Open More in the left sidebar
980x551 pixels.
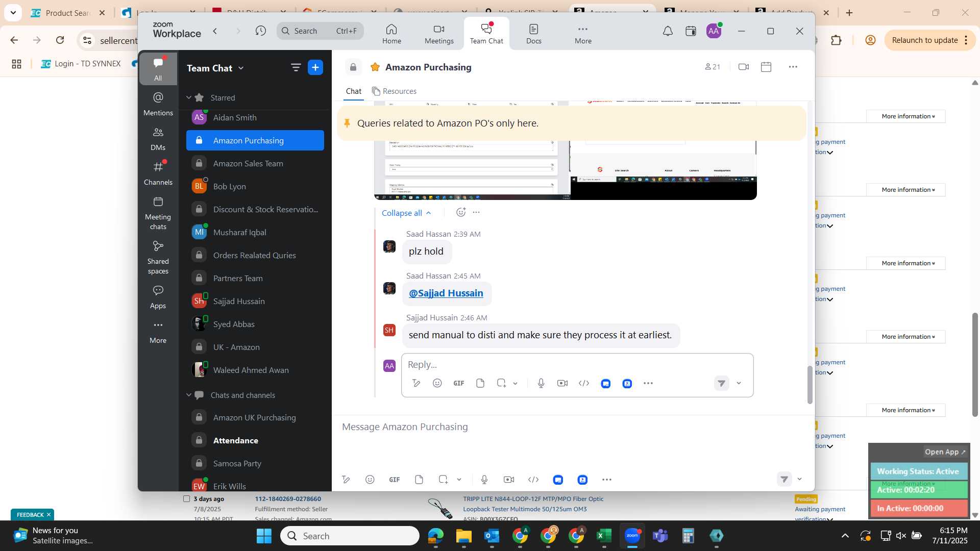pyautogui.click(x=158, y=332)
